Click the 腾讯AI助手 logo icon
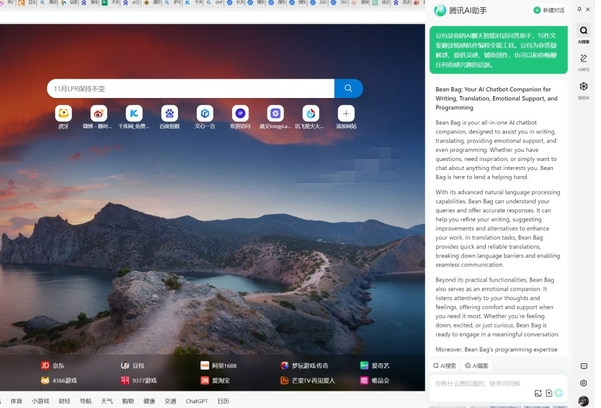The height and width of the screenshot is (408, 601). 440,10
